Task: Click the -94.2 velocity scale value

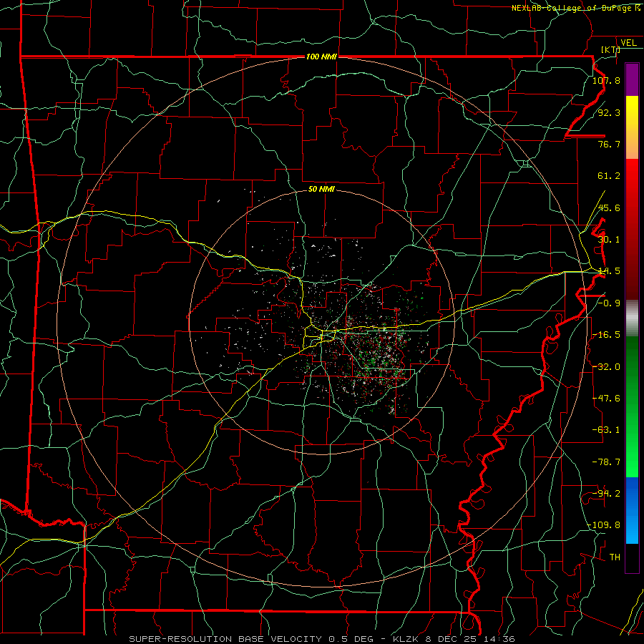Action: point(606,494)
